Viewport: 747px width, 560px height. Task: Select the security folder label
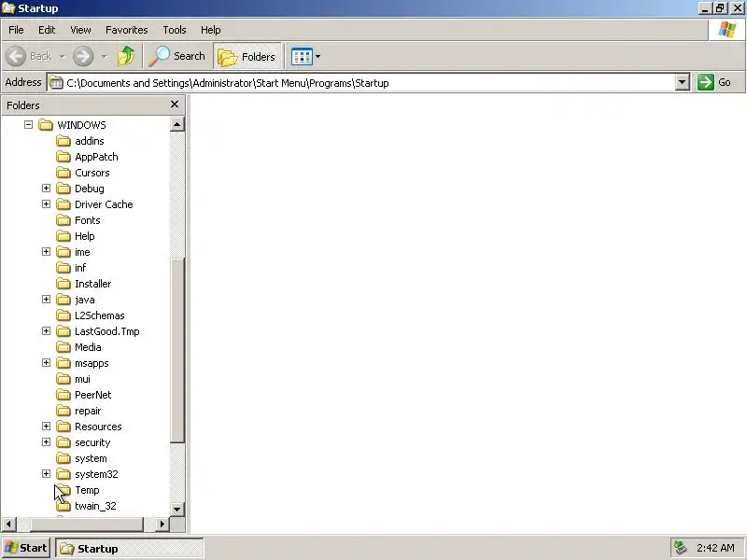92,442
